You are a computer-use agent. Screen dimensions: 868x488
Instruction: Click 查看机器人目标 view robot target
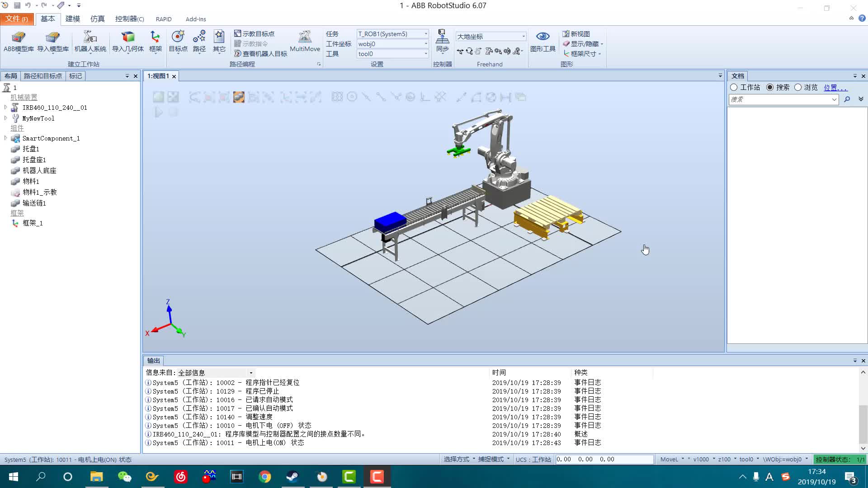pyautogui.click(x=261, y=54)
